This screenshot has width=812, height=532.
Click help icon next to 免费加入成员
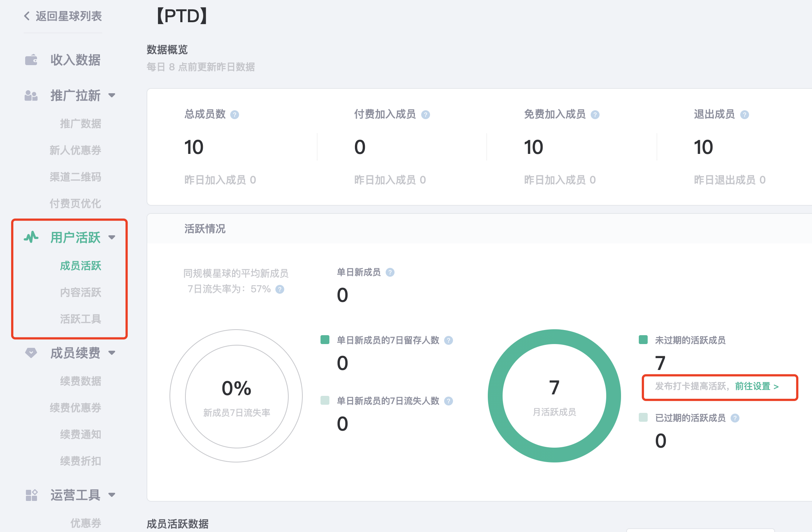point(595,115)
